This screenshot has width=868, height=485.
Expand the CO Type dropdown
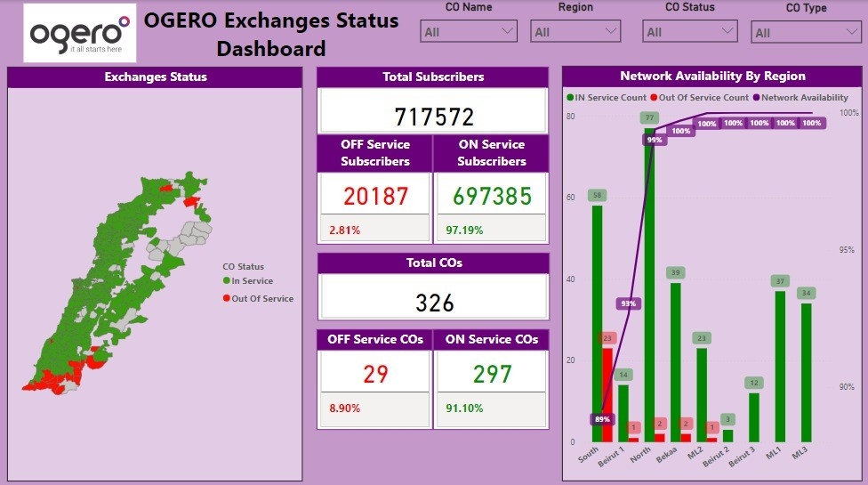[x=806, y=33]
